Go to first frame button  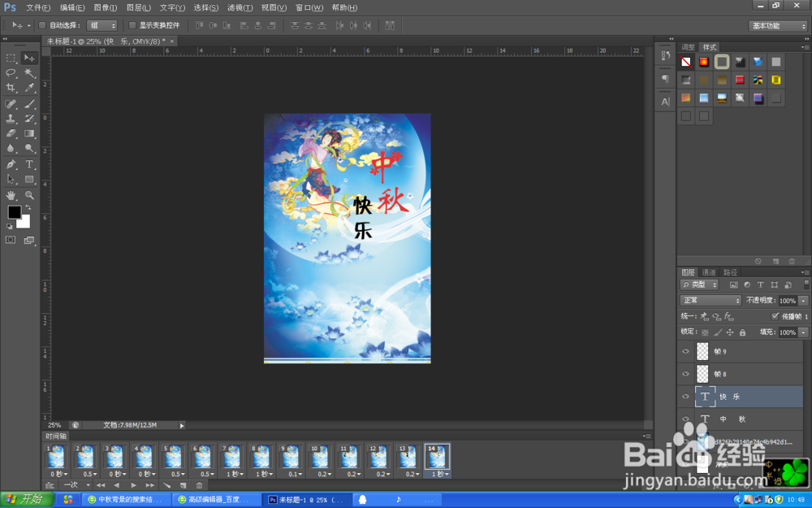[x=101, y=485]
